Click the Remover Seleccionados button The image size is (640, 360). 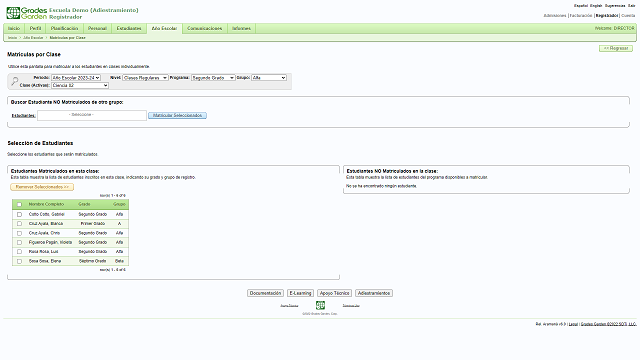click(x=42, y=187)
